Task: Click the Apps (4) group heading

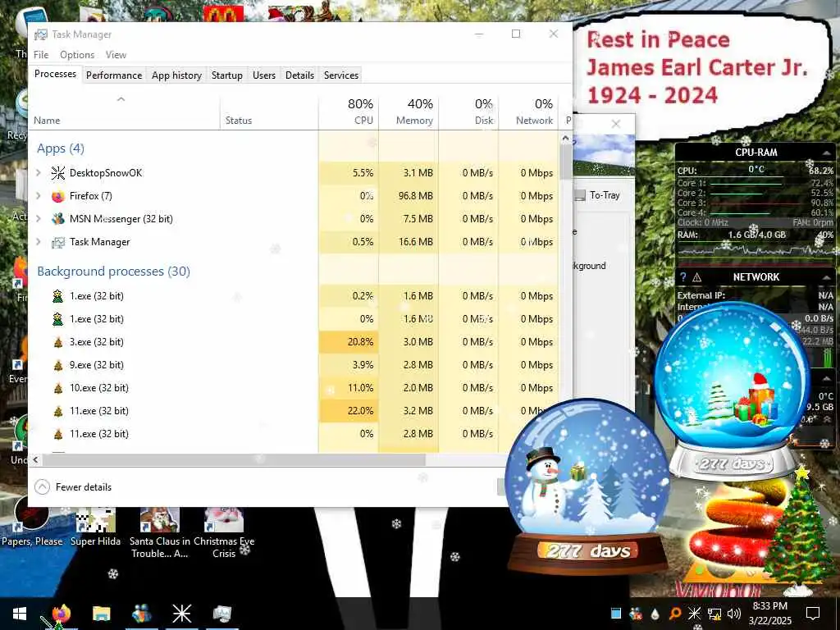Action: [x=61, y=148]
